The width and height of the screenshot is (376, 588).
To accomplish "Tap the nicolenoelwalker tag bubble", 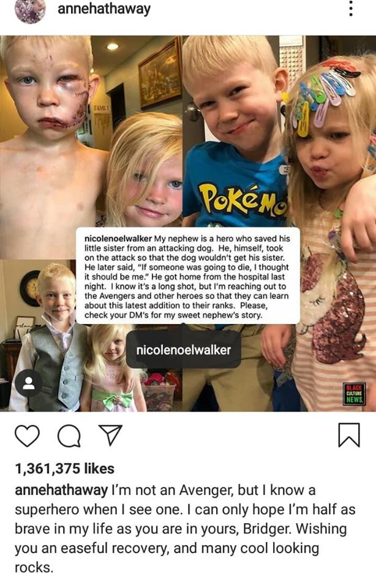I will (183, 350).
